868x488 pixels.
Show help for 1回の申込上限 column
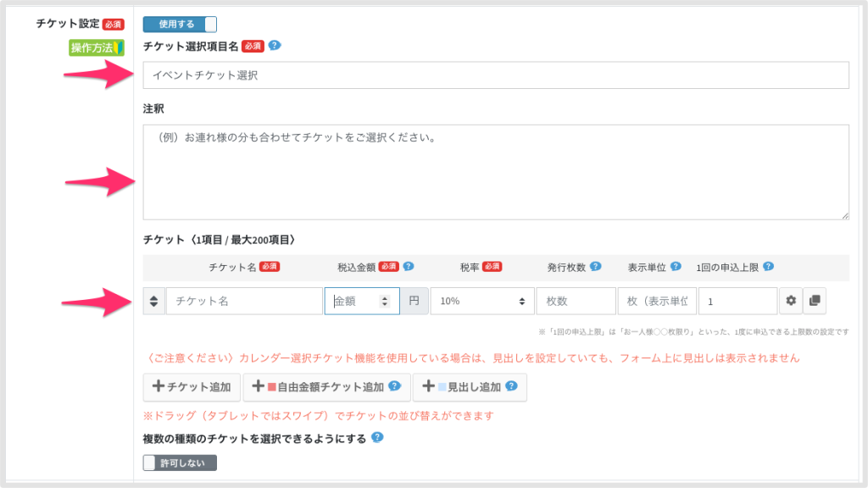point(768,267)
